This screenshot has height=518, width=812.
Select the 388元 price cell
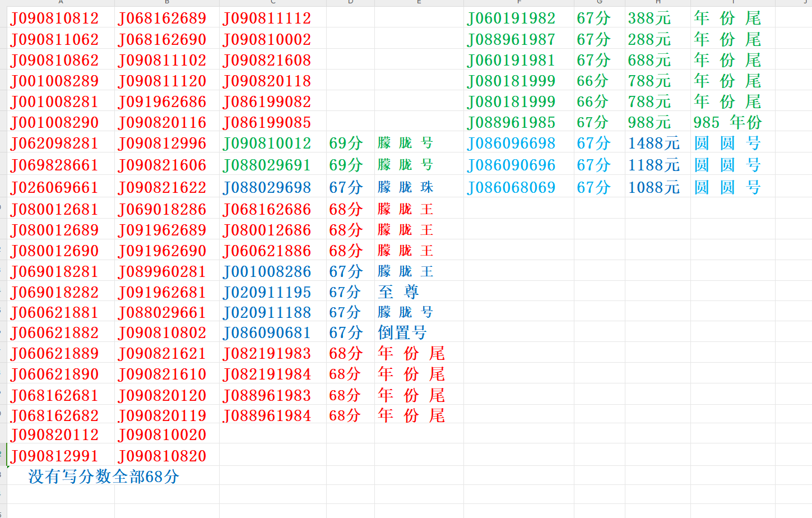coord(649,18)
